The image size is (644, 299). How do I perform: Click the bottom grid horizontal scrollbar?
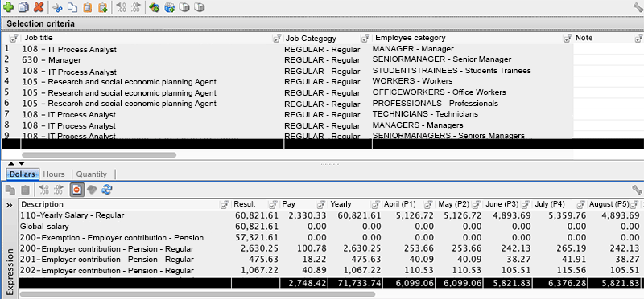pos(197,294)
